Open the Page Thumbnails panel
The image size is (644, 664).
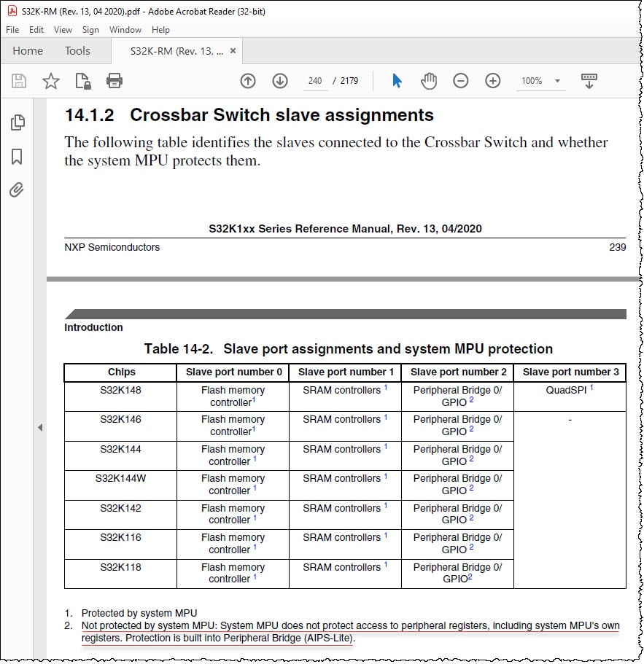pos(18,122)
